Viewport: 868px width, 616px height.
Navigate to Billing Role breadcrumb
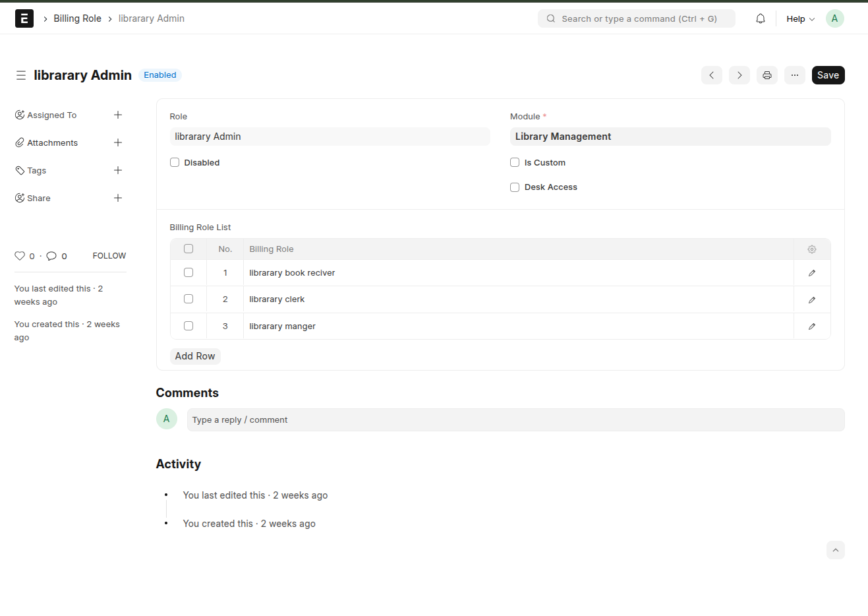click(77, 18)
